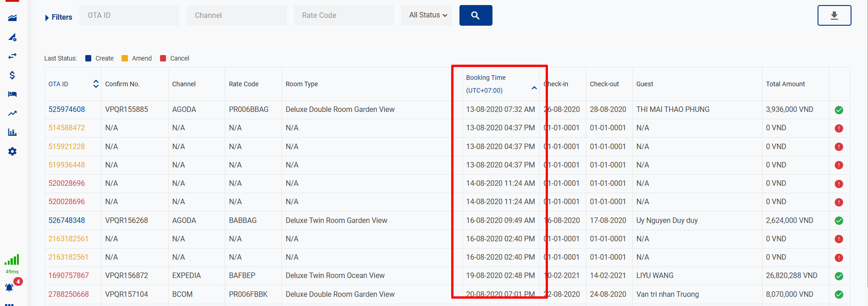The width and height of the screenshot is (868, 306).
Task: Open booking link 1690757867
Action: 68,276
